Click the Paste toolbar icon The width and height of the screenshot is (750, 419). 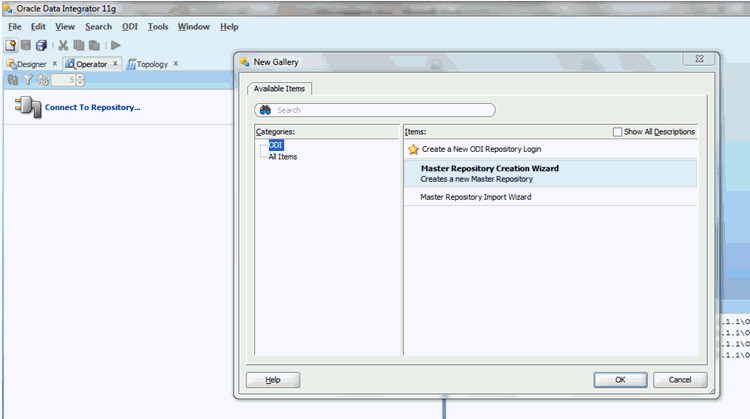pyautogui.click(x=95, y=45)
